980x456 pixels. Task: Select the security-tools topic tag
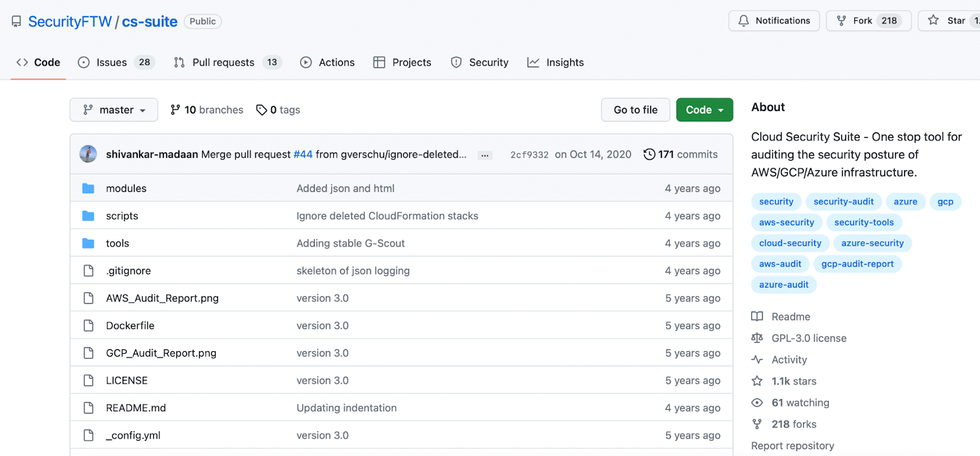(864, 222)
